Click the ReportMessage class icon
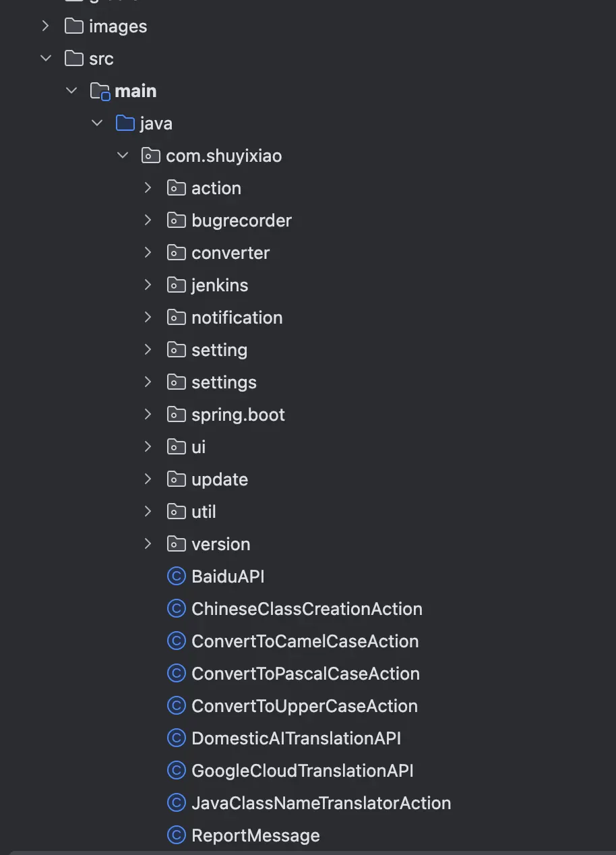Screen dimensions: 616x855 [x=176, y=835]
